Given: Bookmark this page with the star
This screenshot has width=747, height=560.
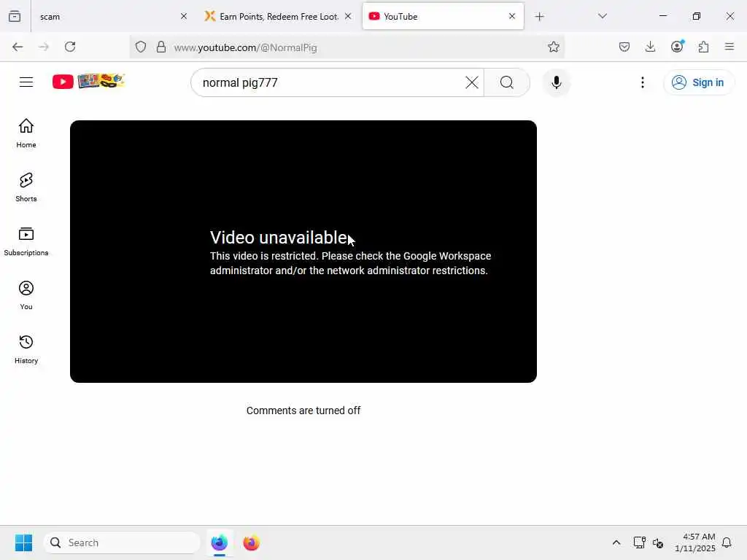Looking at the screenshot, I should [553, 47].
